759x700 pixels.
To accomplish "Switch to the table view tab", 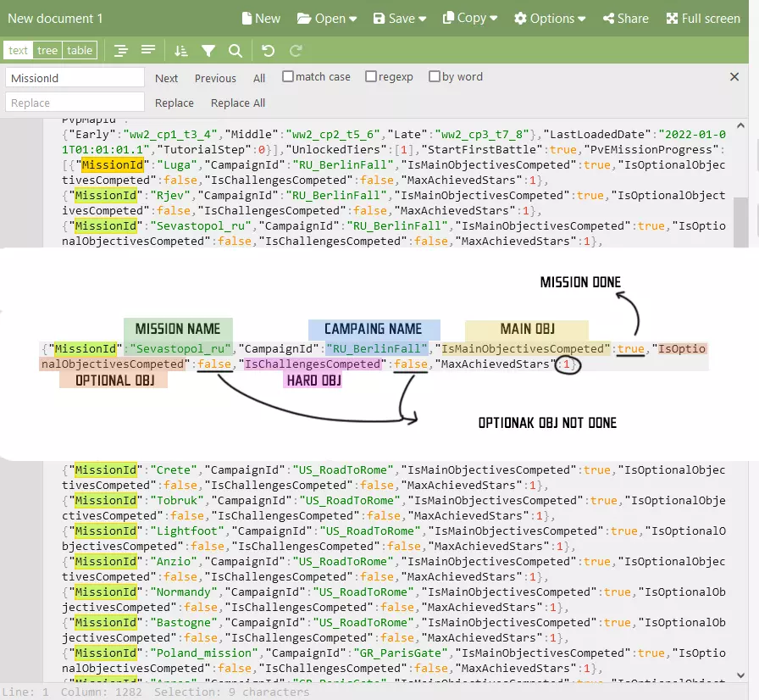I will coord(80,51).
